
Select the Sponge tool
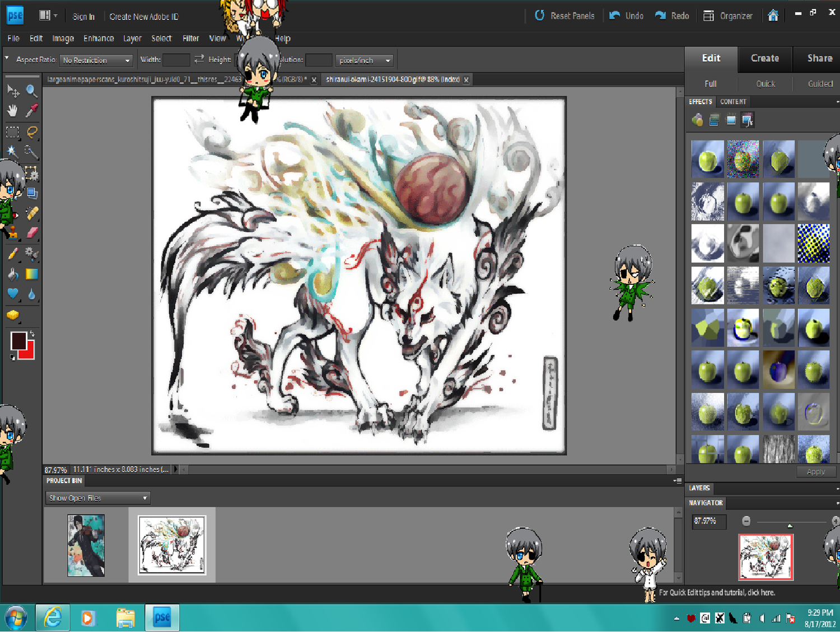click(12, 316)
